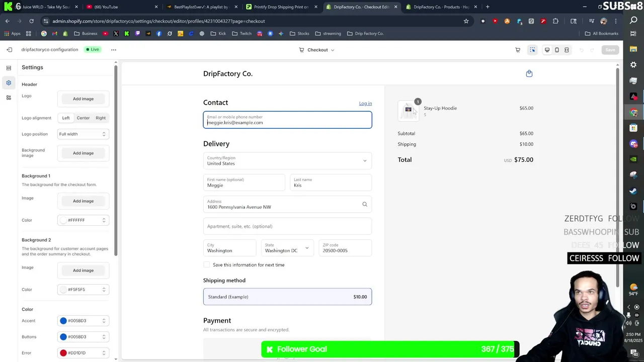The height and width of the screenshot is (362, 644).
Task: Open the Sections panel icon in left rail
Action: 9,68
